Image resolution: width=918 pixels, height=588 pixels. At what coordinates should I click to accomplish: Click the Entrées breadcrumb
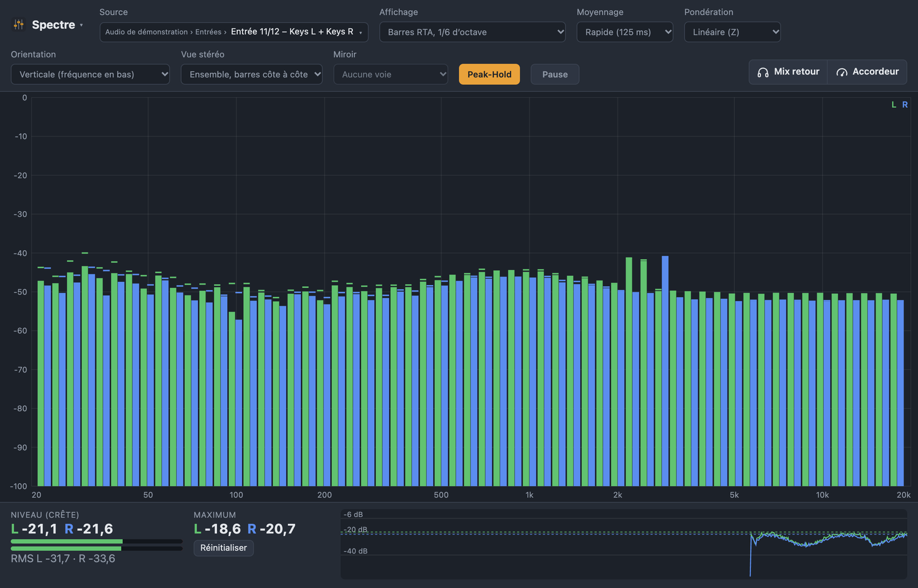point(208,32)
